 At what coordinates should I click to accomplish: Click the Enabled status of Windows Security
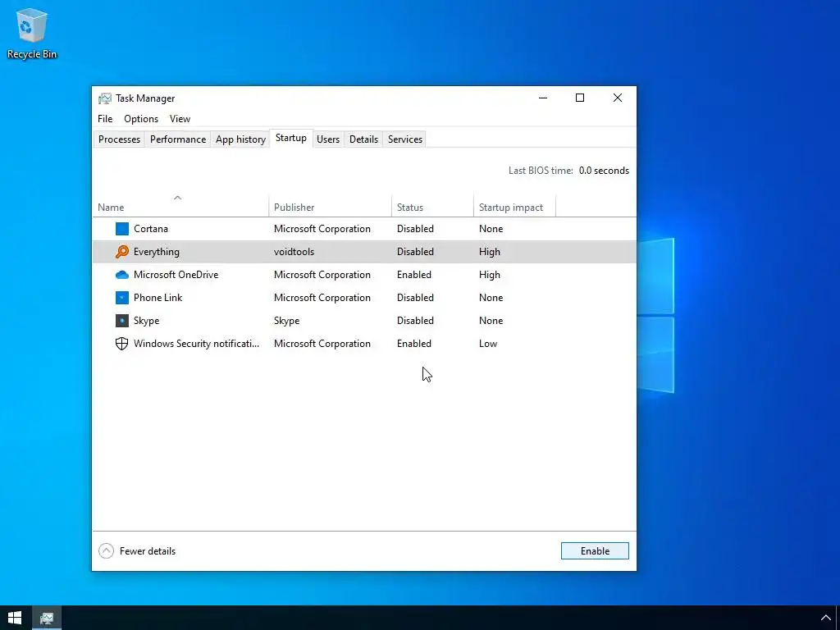click(413, 344)
